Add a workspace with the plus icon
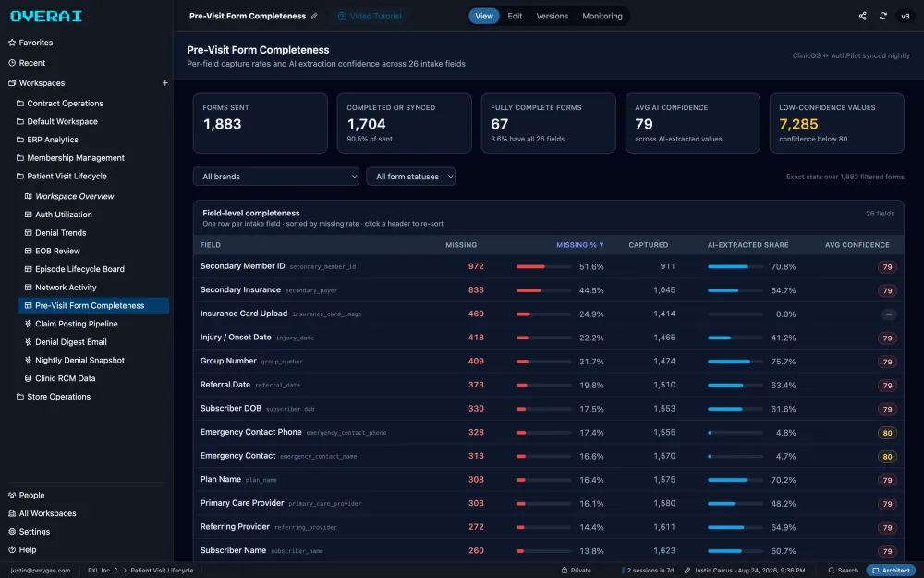Screen dimensions: 924x578 pyautogui.click(x=165, y=83)
